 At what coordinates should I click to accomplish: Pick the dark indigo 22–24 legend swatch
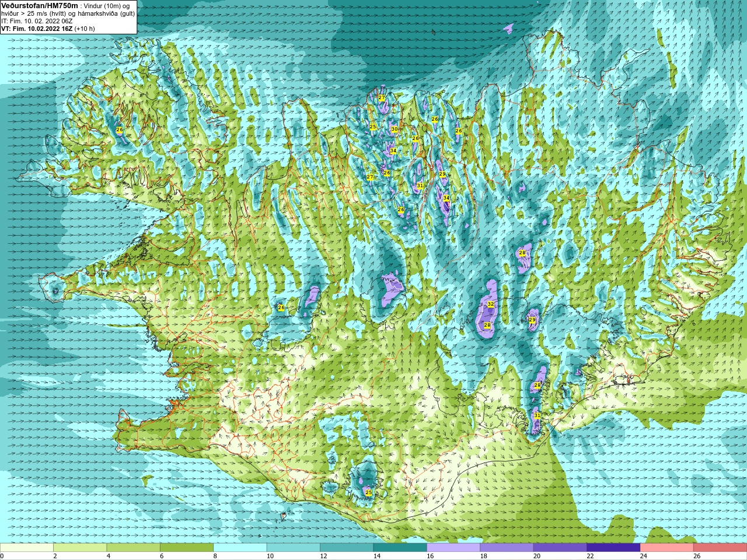coord(613,548)
